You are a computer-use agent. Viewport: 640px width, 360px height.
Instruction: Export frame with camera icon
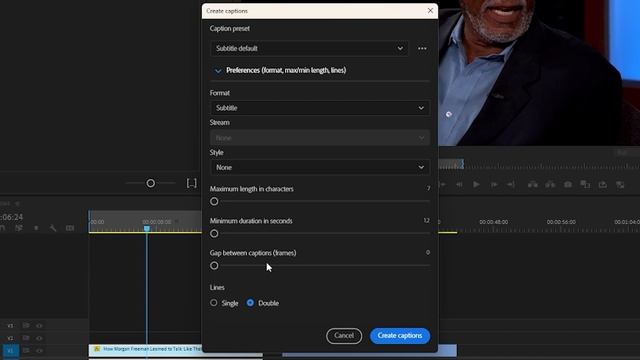point(568,184)
